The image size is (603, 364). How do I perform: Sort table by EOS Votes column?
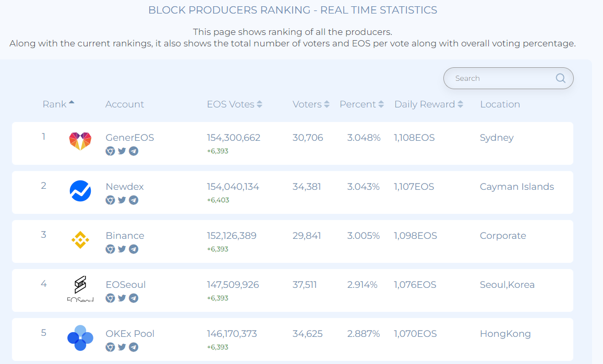pos(235,104)
